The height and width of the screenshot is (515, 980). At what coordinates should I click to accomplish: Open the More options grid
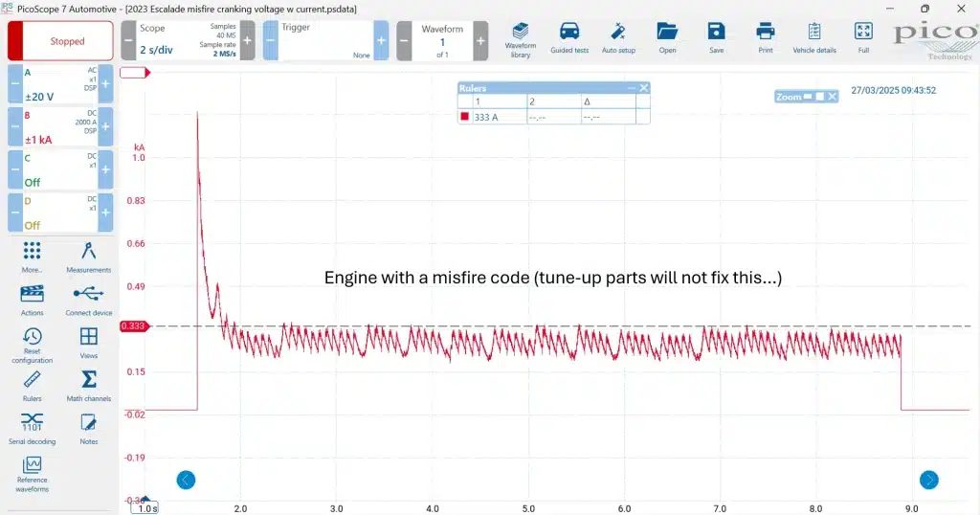pyautogui.click(x=32, y=257)
